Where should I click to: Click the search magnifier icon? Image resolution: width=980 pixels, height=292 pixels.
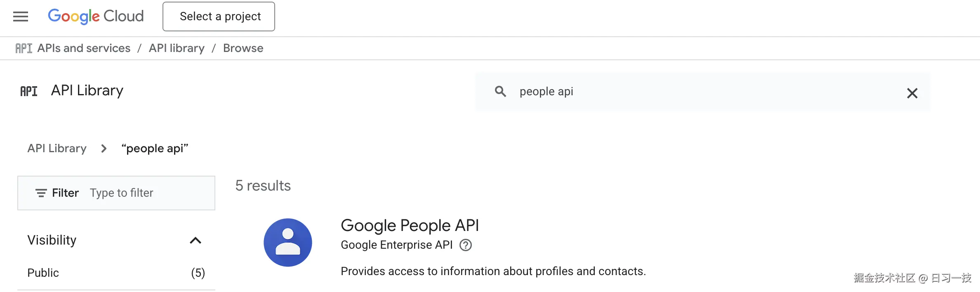pos(501,92)
